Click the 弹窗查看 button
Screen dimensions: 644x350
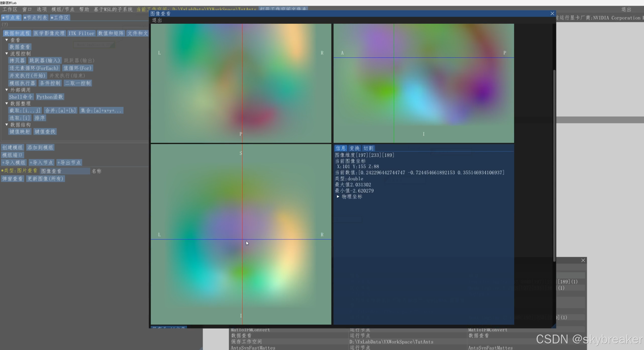13,179
